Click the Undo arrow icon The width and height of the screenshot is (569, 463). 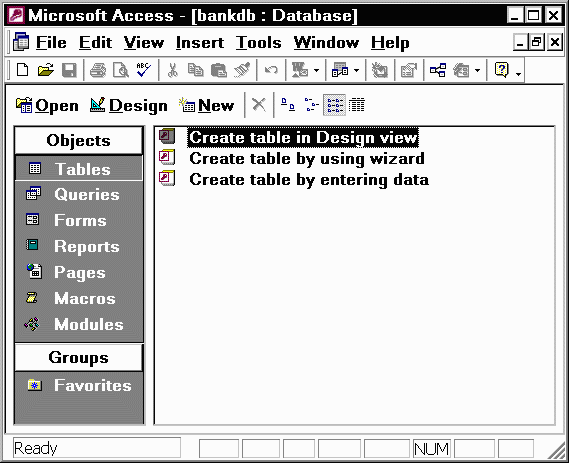point(271,70)
